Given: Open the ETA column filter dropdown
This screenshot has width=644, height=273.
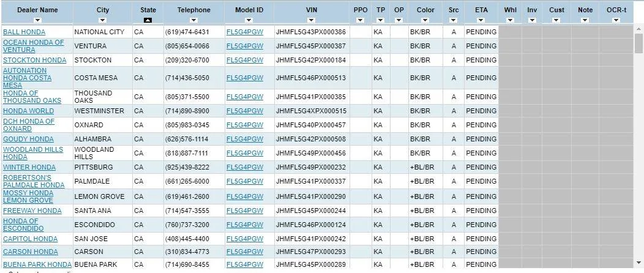Looking at the screenshot, I should [481, 20].
